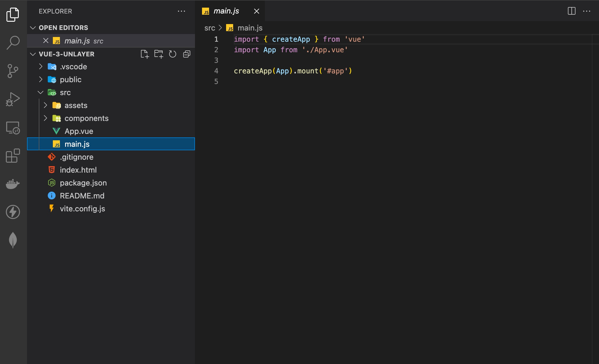The image size is (599, 364).
Task: Open App.vue file in explorer
Action: pos(111,131)
